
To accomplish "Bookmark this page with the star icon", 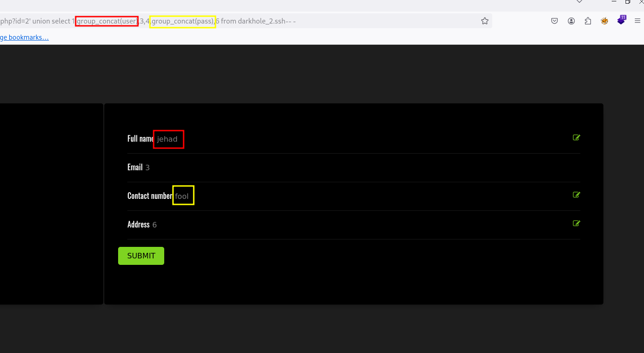I will pyautogui.click(x=485, y=21).
